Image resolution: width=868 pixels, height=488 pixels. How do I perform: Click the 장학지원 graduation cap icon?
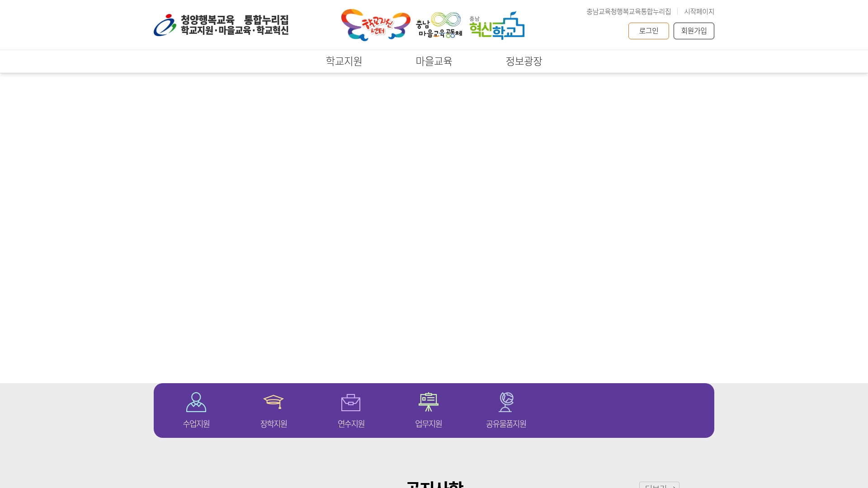[x=274, y=402]
